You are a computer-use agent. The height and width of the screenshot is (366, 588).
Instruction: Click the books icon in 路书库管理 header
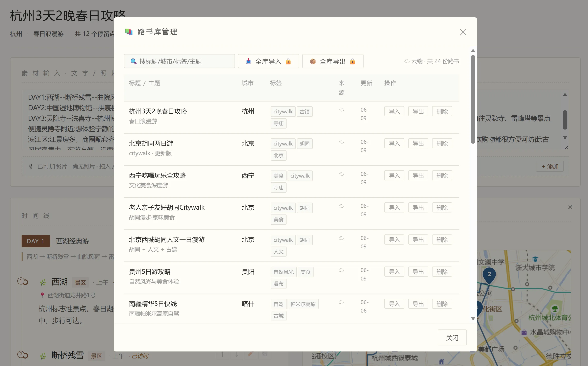[x=129, y=32]
